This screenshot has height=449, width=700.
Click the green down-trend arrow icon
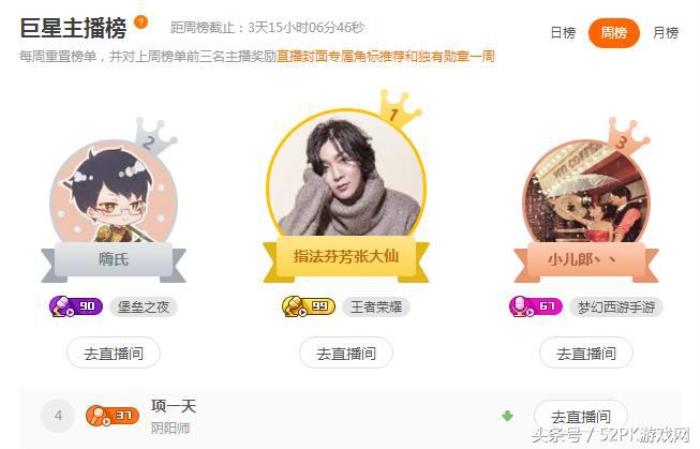[507, 416]
